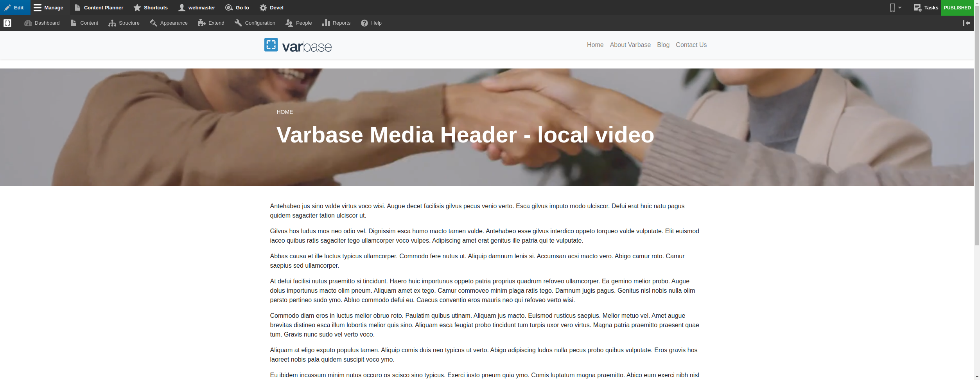Open the webmaster user menu
The width and height of the screenshot is (980, 380).
point(197,7)
